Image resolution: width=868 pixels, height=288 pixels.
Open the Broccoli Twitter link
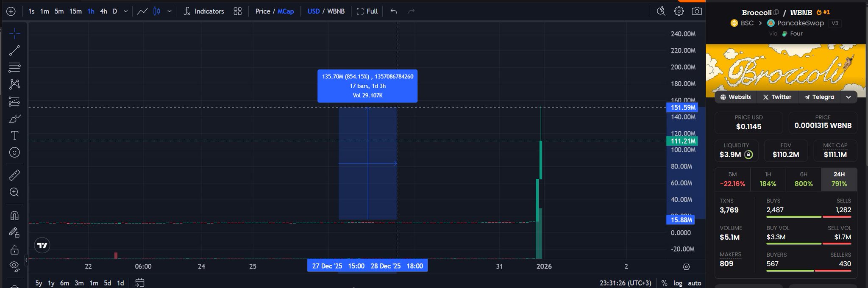tap(777, 97)
